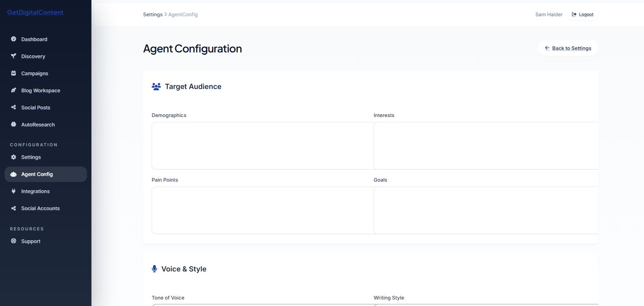Open the Campaigns sidebar item
Image resolution: width=644 pixels, height=306 pixels.
[x=46, y=73]
